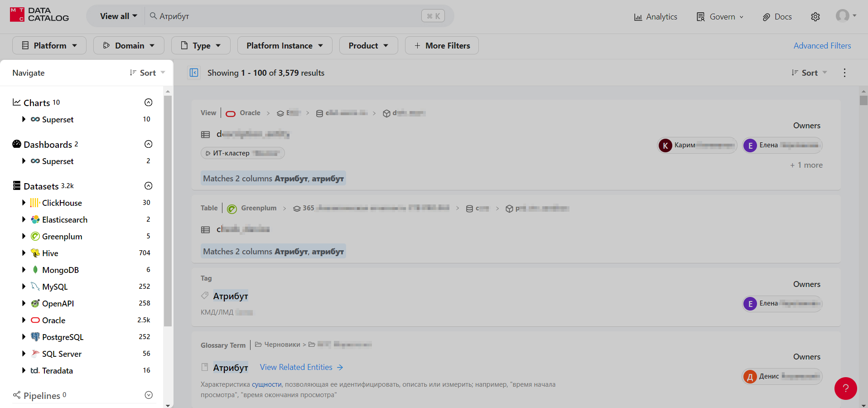The image size is (868, 408).
Task: Open the settings gear icon
Action: pyautogui.click(x=815, y=17)
